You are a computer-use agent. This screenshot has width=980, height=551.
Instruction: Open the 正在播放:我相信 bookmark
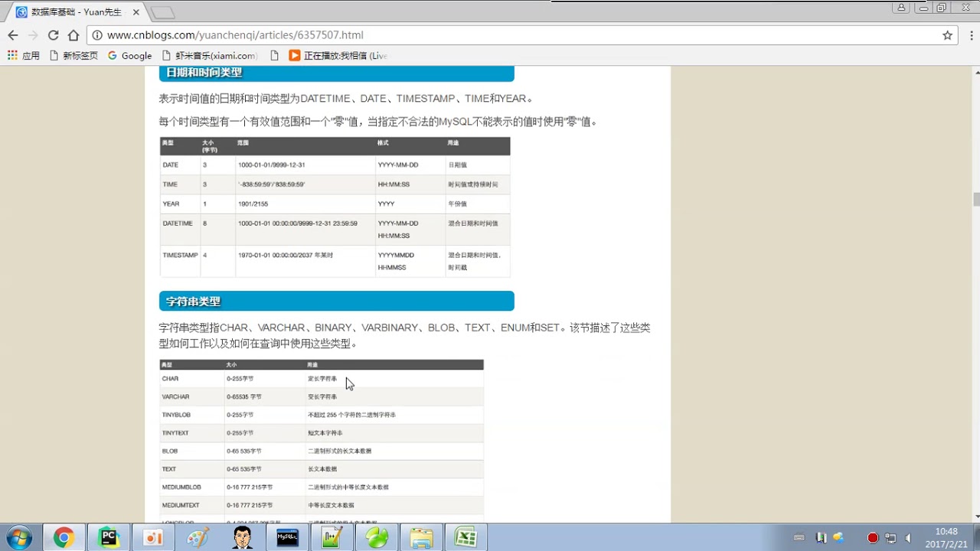tap(338, 56)
